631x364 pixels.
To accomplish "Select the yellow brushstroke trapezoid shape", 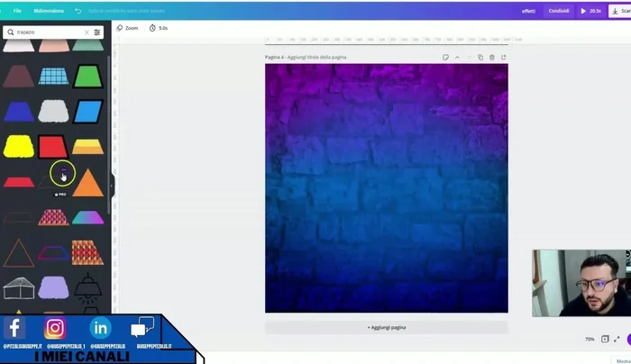I will coord(17,146).
